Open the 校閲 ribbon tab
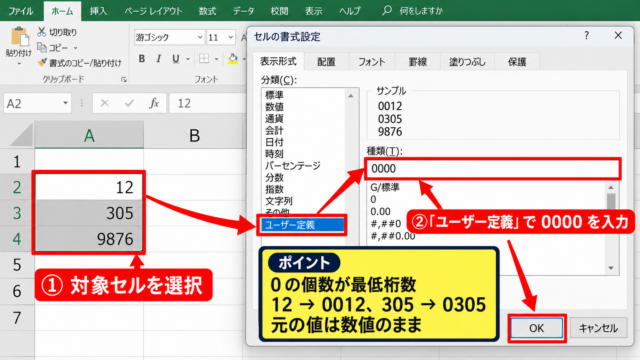Viewport: 640px width, 360px height. 280,11
